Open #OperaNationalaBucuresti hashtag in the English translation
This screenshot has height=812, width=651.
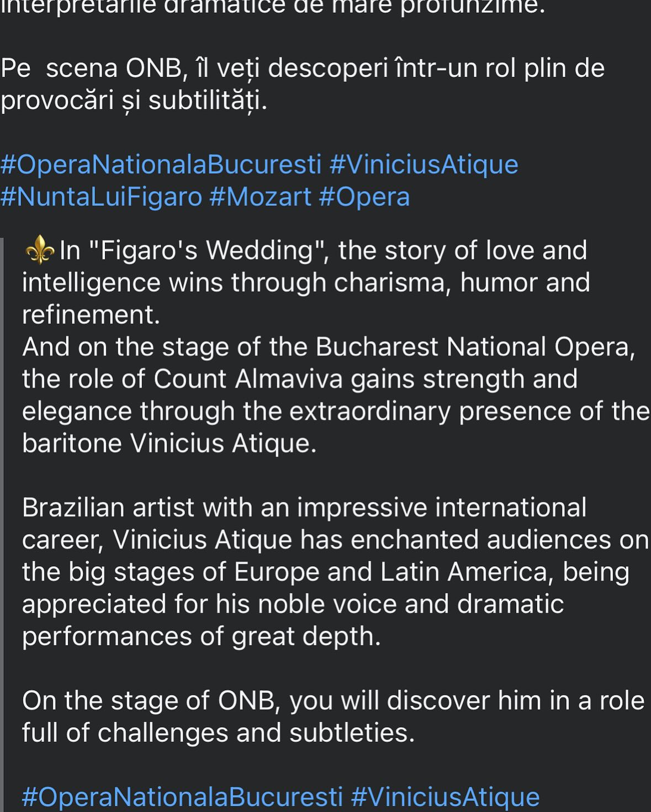(182, 797)
